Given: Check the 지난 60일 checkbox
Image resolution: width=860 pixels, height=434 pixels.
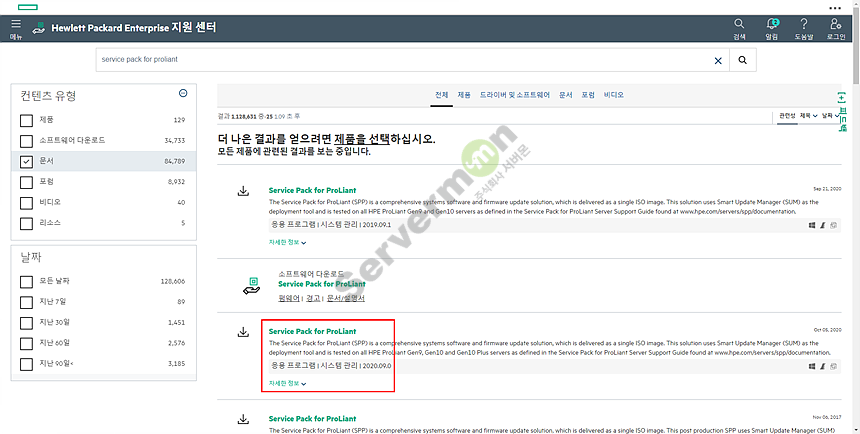Looking at the screenshot, I should pyautogui.click(x=26, y=343).
